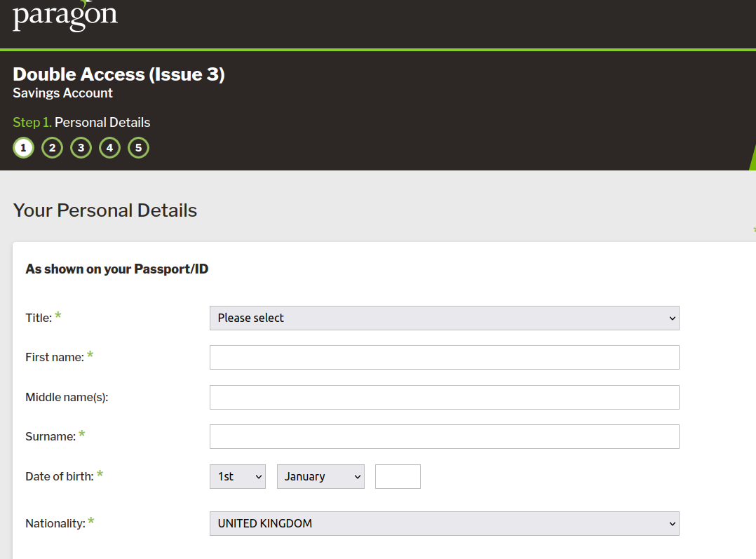Viewport: 756px width, 559px height.
Task: Open date of birth day dropdown
Action: (237, 476)
